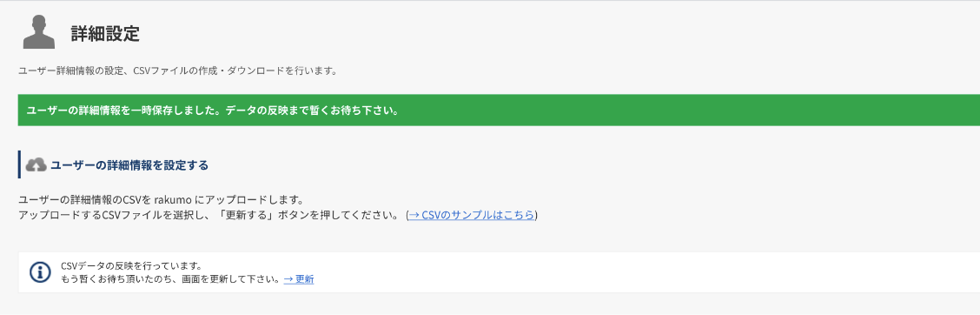Click the ユーザーの詳細情報を設定する section heading

[129, 165]
